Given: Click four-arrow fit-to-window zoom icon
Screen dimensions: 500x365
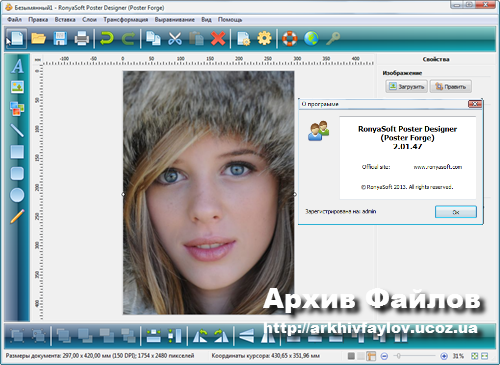Looking at the screenshot, I should coord(475,356).
